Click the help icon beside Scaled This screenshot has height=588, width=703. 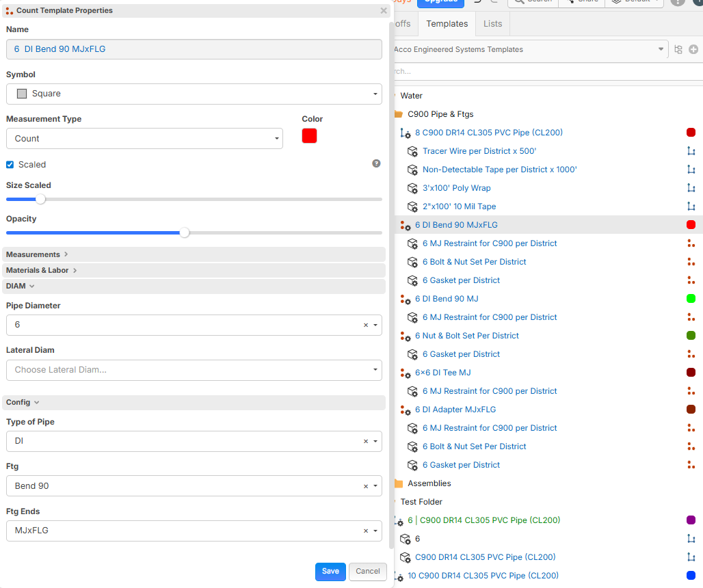point(376,163)
